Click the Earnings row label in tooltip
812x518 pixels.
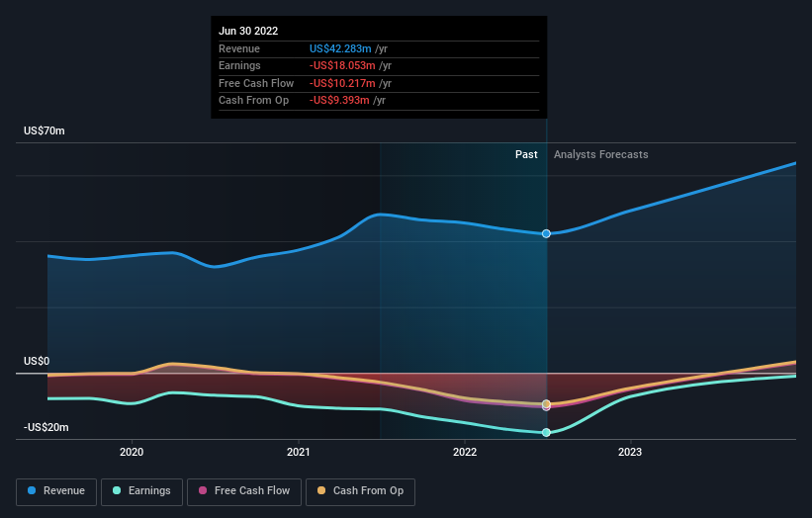tap(239, 65)
